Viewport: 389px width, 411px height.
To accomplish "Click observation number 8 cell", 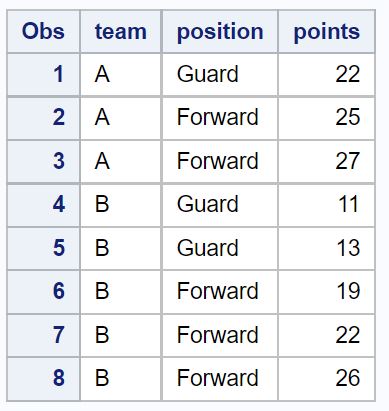I will tap(43, 379).
